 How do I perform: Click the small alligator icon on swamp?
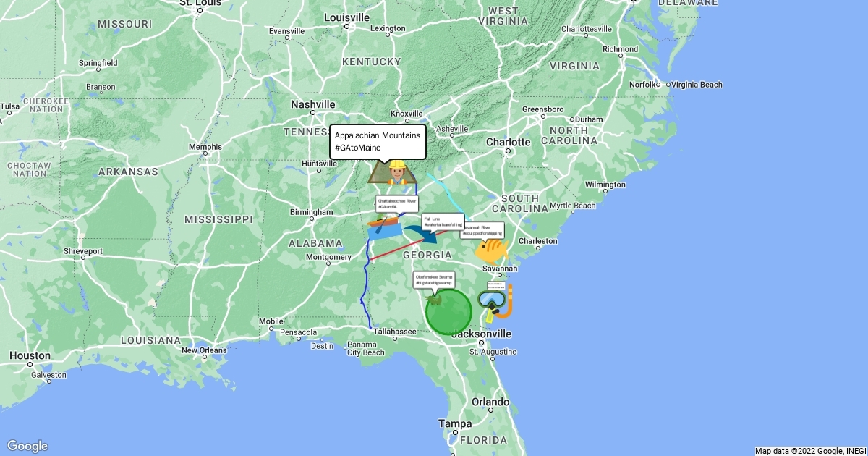tap(434, 297)
